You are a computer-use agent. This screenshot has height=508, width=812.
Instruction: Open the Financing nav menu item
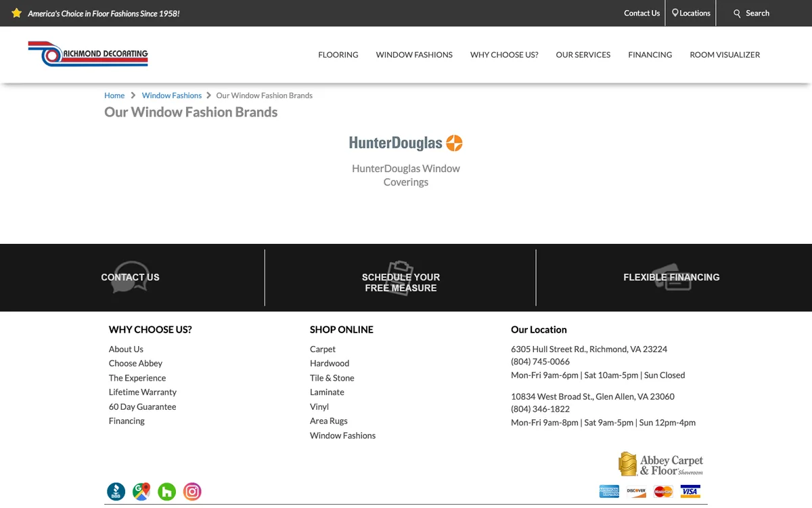(x=650, y=55)
